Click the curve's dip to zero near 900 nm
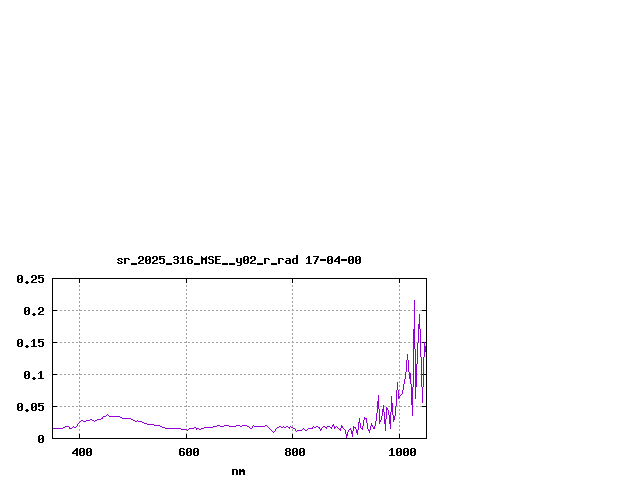This screenshot has width=640, height=480. point(347,436)
